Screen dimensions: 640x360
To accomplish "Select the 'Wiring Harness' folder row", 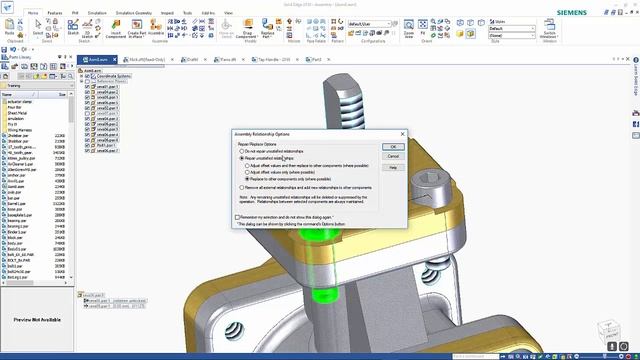I will [19, 130].
